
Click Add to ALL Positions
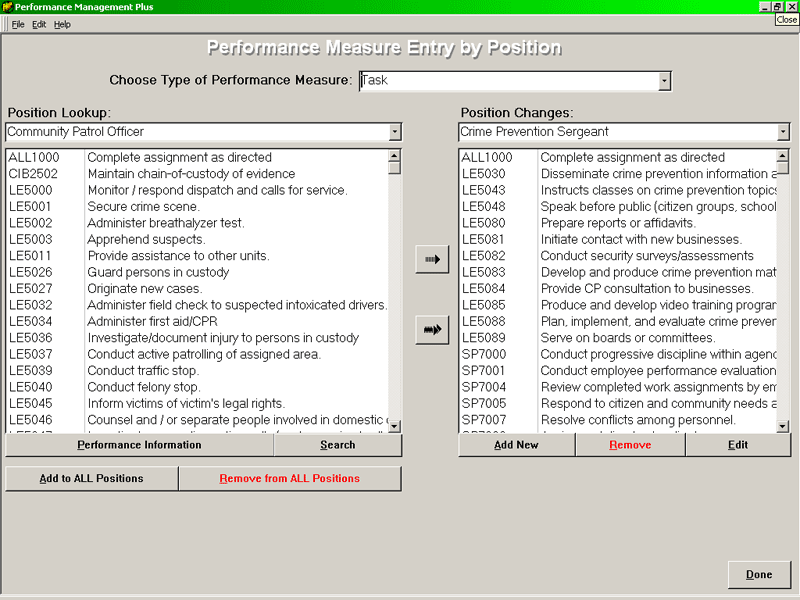point(91,479)
